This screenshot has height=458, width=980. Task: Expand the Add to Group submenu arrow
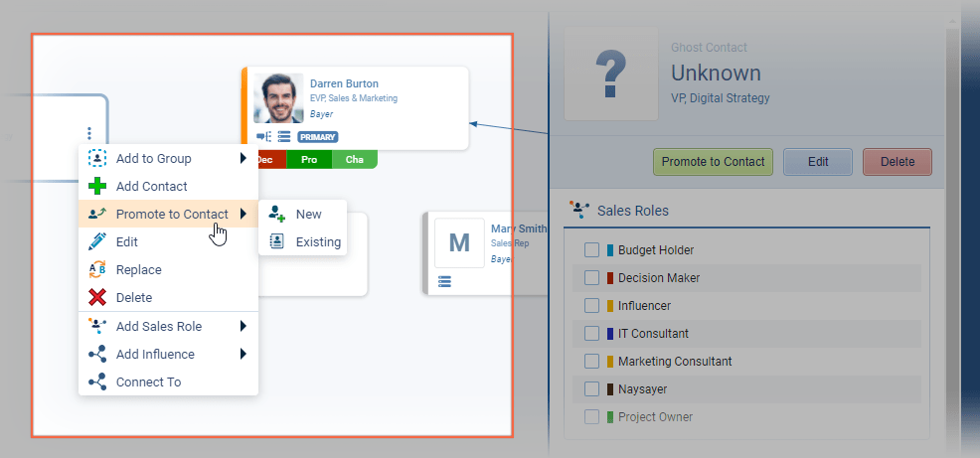[243, 158]
